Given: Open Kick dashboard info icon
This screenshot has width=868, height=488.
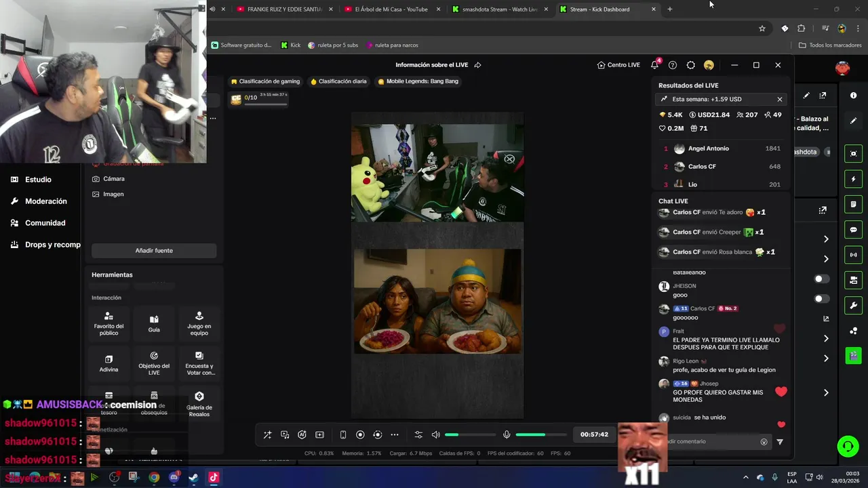Looking at the screenshot, I should pyautogui.click(x=854, y=96).
